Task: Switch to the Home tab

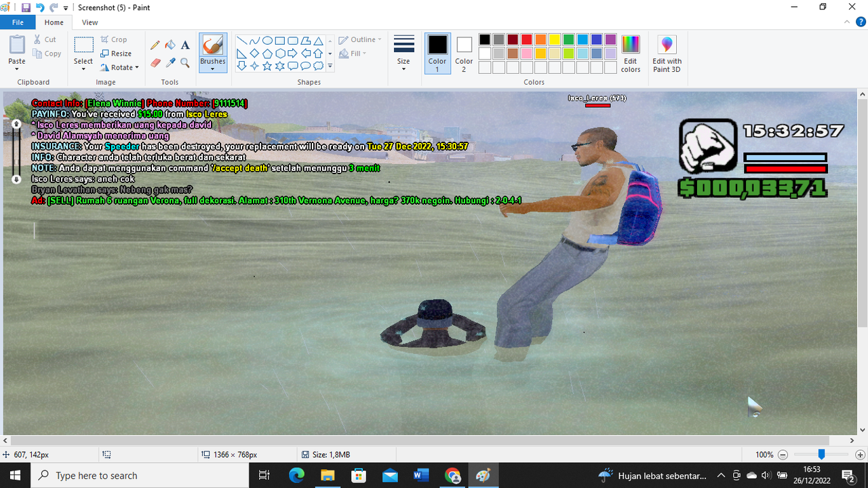Action: (x=54, y=22)
